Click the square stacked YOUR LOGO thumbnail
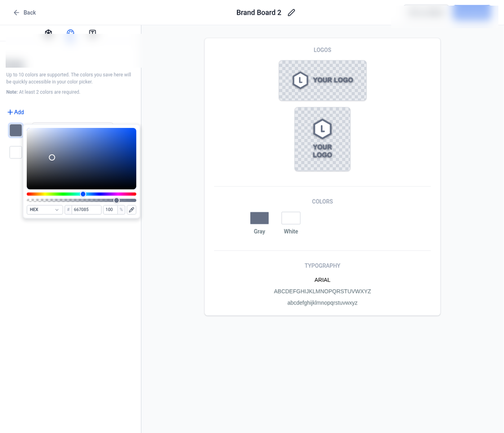 pyautogui.click(x=322, y=139)
